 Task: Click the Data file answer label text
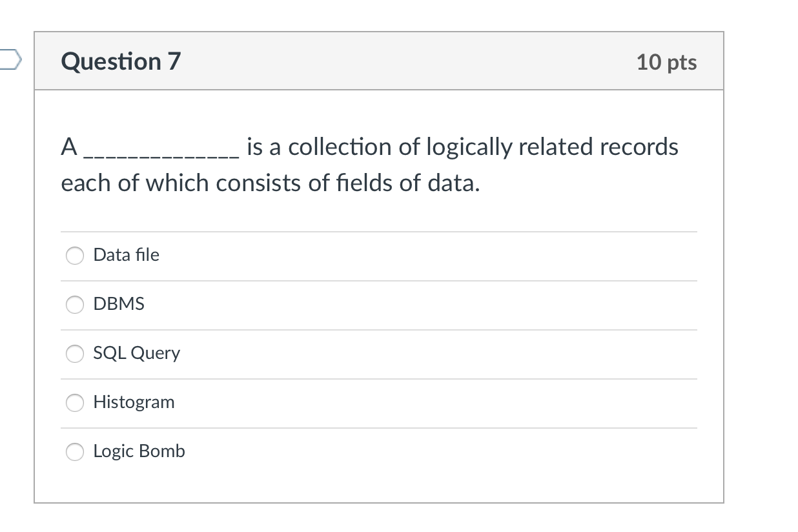pyautogui.click(x=126, y=254)
